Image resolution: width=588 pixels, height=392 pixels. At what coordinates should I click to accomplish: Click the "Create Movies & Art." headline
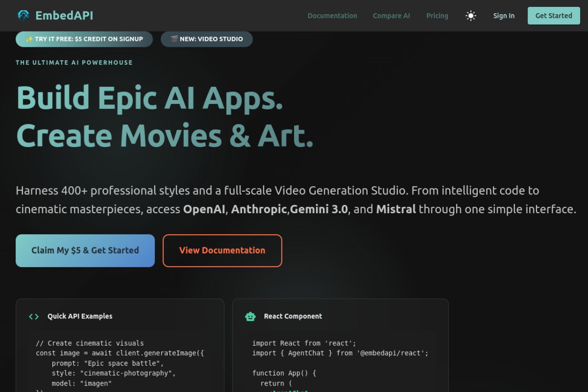[x=164, y=136]
